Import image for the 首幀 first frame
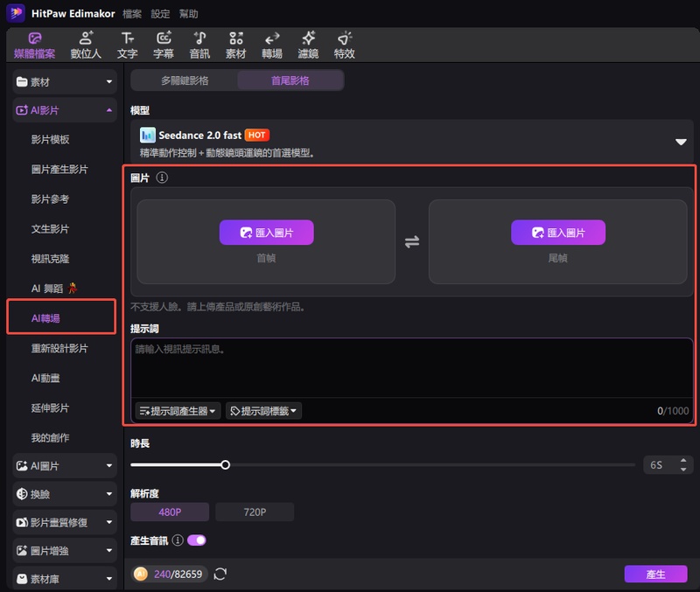Image resolution: width=700 pixels, height=592 pixels. tap(267, 232)
